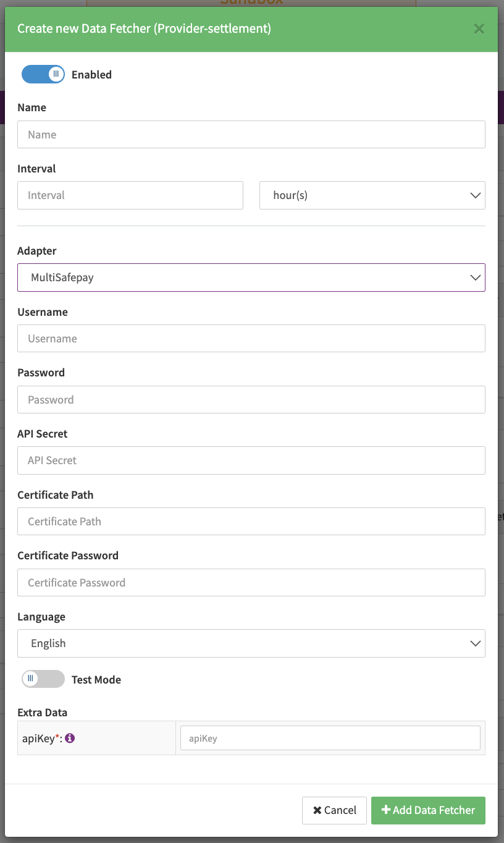
Task: Click the plus icon on Add Data Fetcher
Action: (386, 810)
